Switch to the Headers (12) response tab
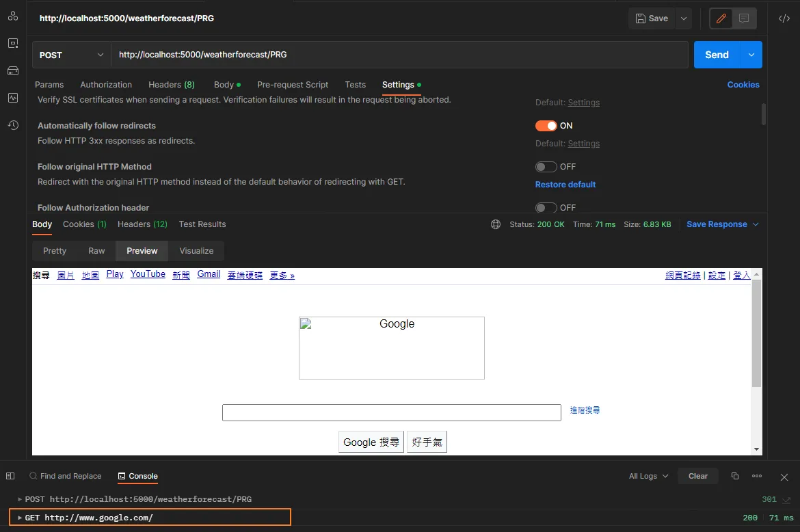 click(x=142, y=224)
